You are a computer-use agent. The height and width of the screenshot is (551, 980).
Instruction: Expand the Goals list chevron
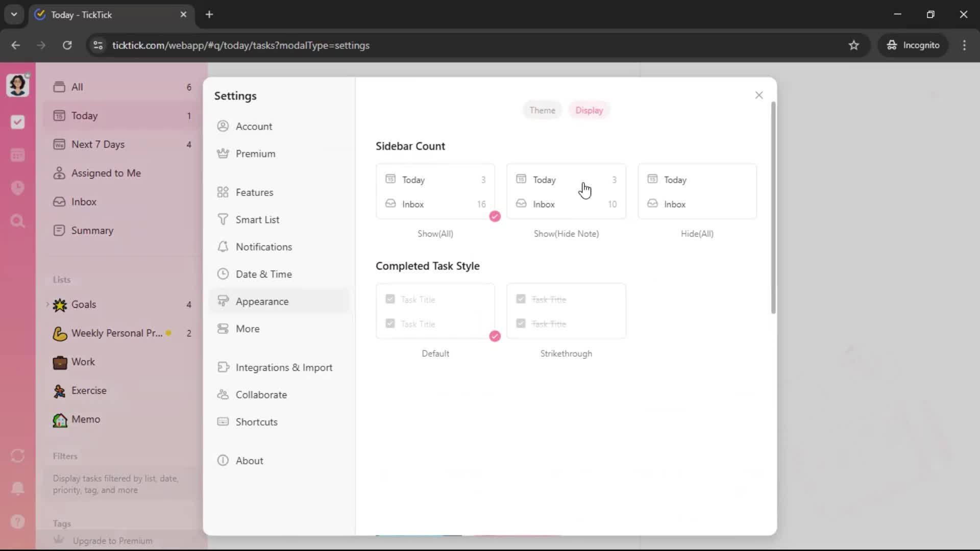(47, 305)
